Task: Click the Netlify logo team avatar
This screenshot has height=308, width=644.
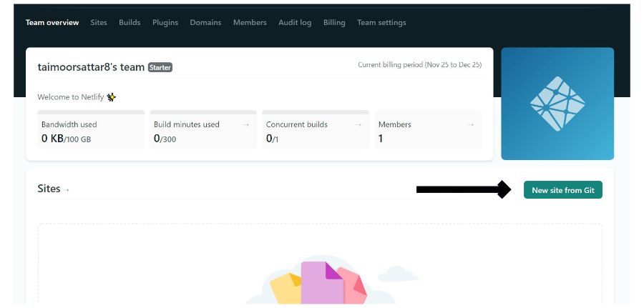Action: pyautogui.click(x=557, y=104)
